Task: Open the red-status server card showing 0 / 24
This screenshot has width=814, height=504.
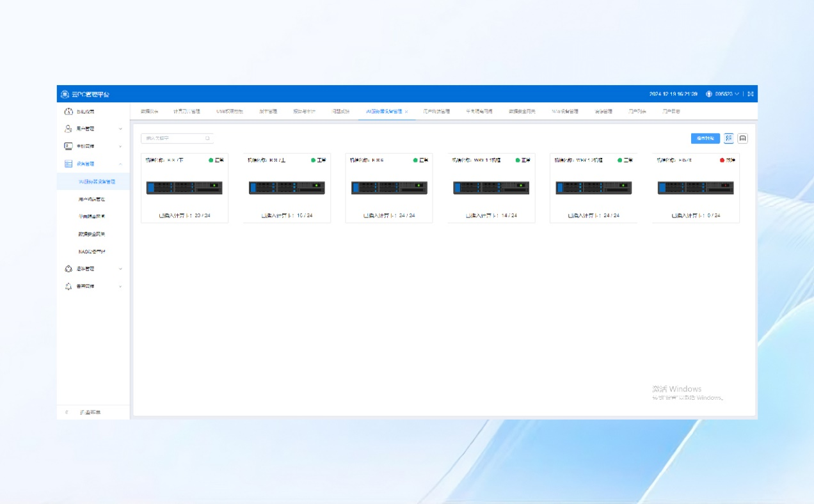Action: [695, 188]
